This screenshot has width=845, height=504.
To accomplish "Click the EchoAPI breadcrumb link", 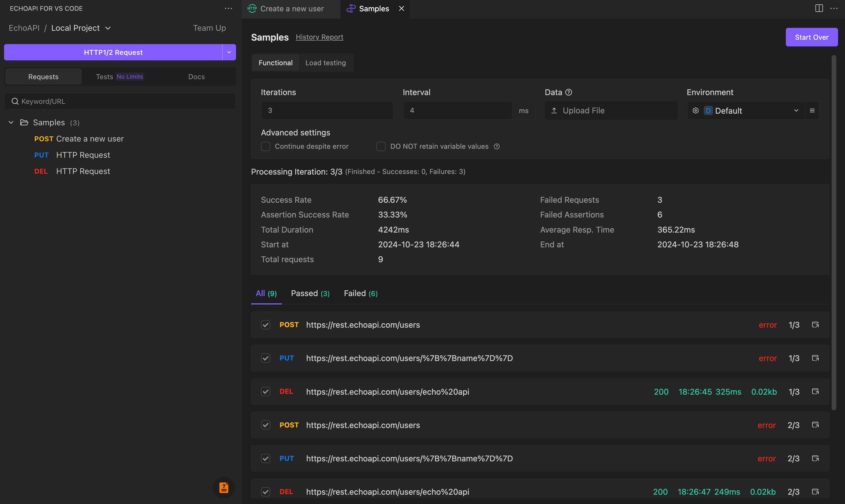I will click(24, 28).
